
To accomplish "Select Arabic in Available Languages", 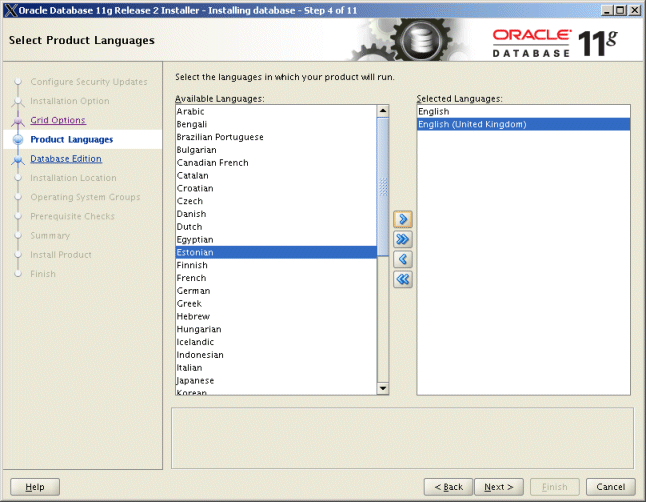I will pyautogui.click(x=276, y=111).
